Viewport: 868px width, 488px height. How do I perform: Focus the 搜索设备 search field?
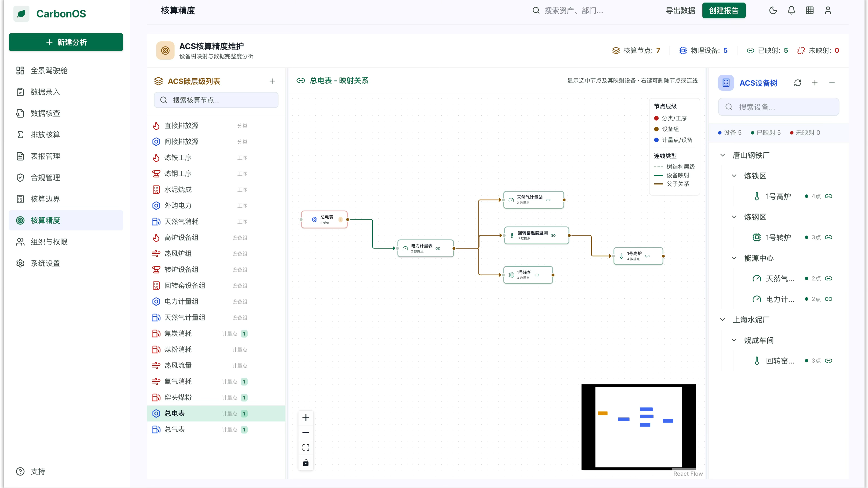778,107
